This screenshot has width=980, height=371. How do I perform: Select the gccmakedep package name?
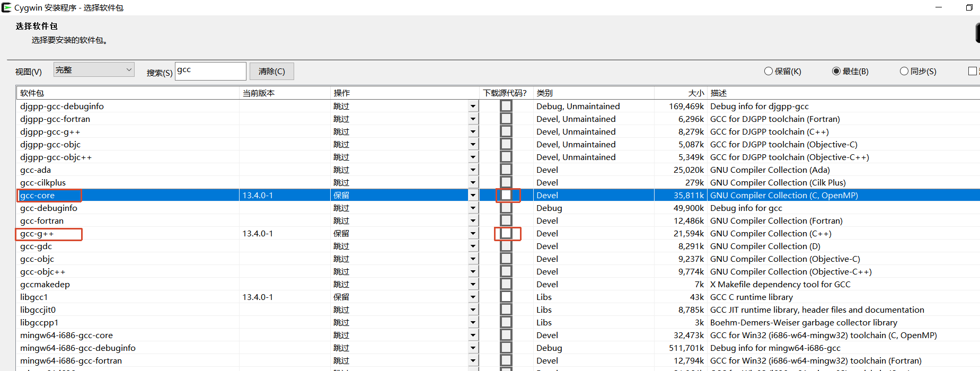pyautogui.click(x=45, y=285)
